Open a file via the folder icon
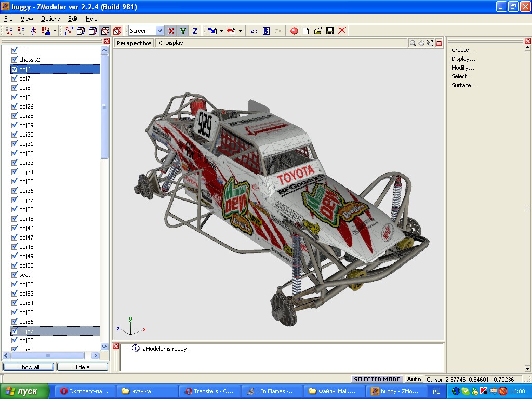The height and width of the screenshot is (399, 532). pos(317,31)
